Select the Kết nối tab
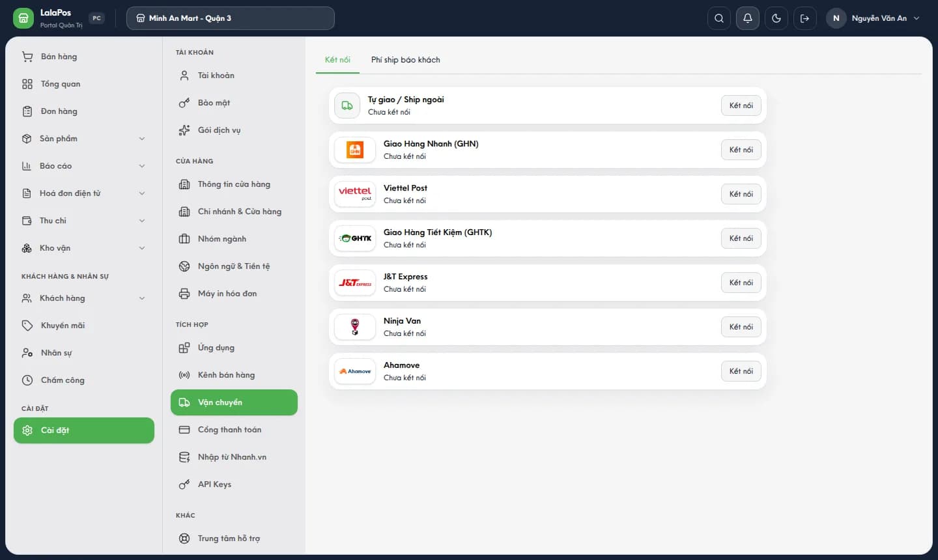The image size is (938, 560). [x=337, y=60]
